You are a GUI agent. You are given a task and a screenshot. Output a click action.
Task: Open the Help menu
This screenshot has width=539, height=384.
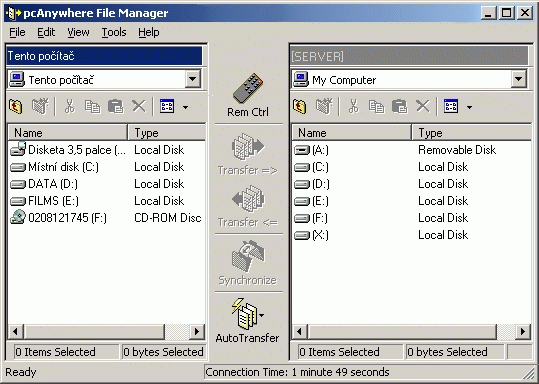click(148, 32)
